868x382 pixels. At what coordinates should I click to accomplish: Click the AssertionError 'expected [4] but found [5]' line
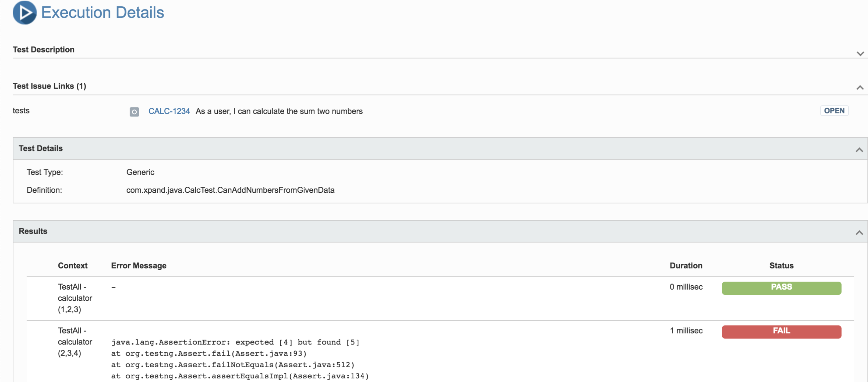pos(235,342)
